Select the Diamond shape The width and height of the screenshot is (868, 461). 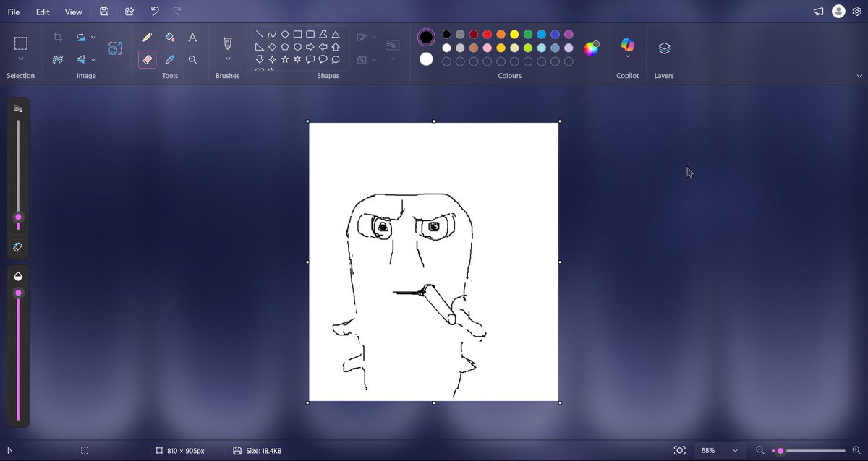272,47
